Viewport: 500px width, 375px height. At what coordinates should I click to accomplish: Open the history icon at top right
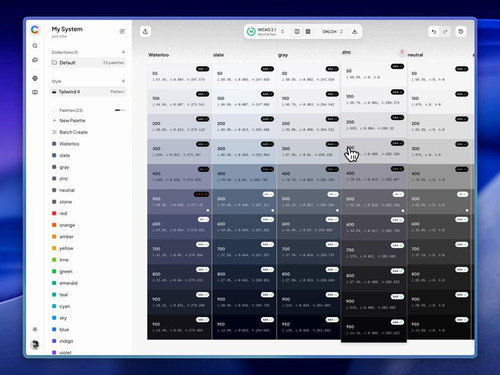(x=461, y=32)
